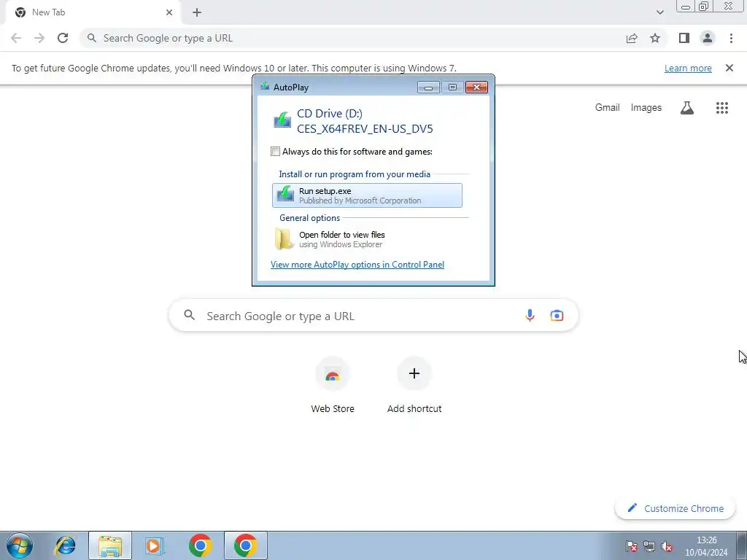Minimize the AutoPlay dialog
The image size is (747, 560).
pyautogui.click(x=428, y=87)
